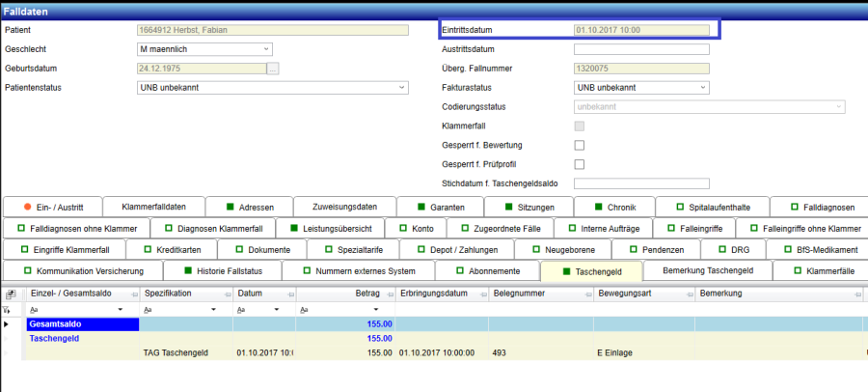The image size is (868, 392).
Task: Toggle the Klammerfall checkbox
Action: pos(580,126)
